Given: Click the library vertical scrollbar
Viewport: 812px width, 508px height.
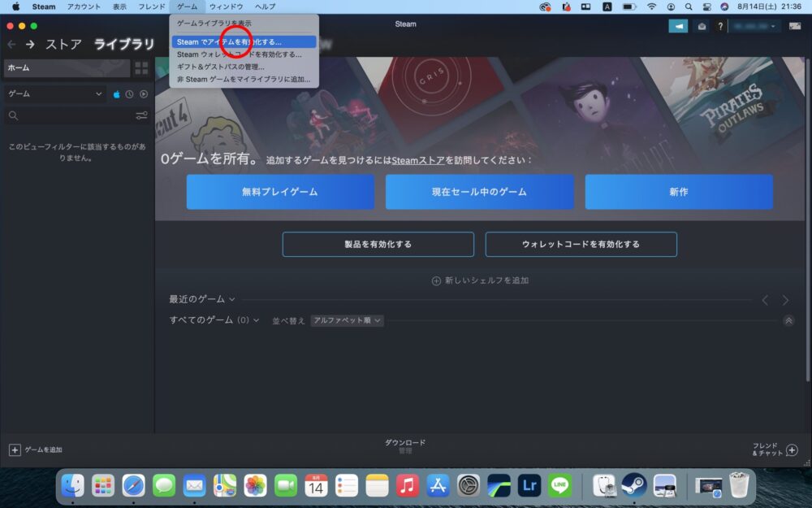Looking at the screenshot, I should [x=807, y=219].
